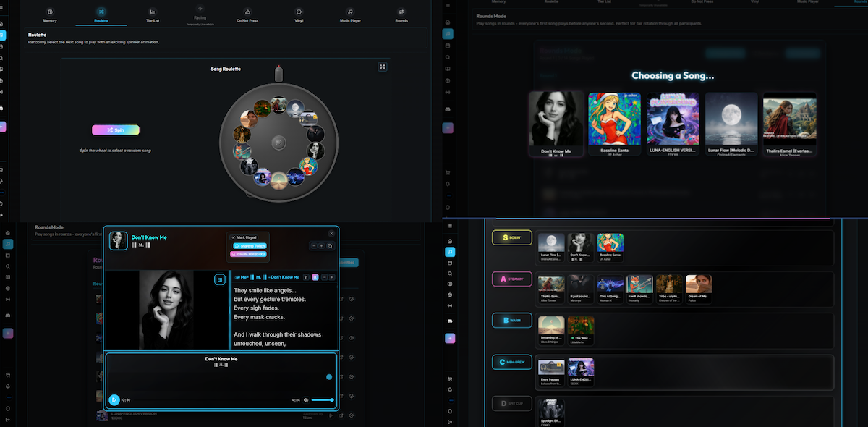Screen dimensions: 868x427
Task: Mute the player with the speaker icon
Action: [x=306, y=399]
